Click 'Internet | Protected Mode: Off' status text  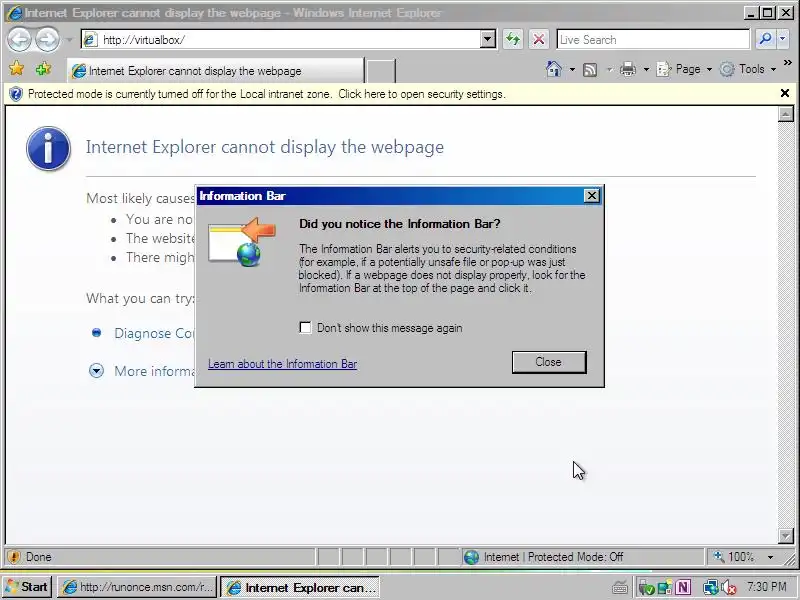[x=553, y=557]
